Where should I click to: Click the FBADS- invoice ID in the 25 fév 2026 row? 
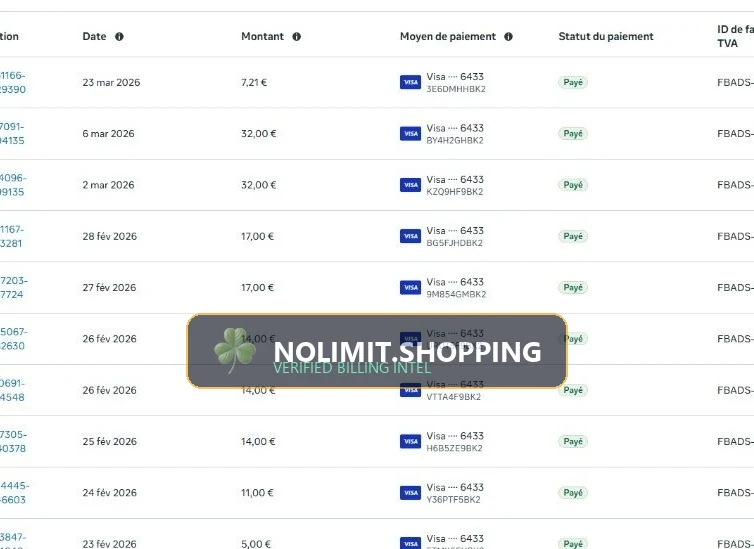click(x=735, y=441)
